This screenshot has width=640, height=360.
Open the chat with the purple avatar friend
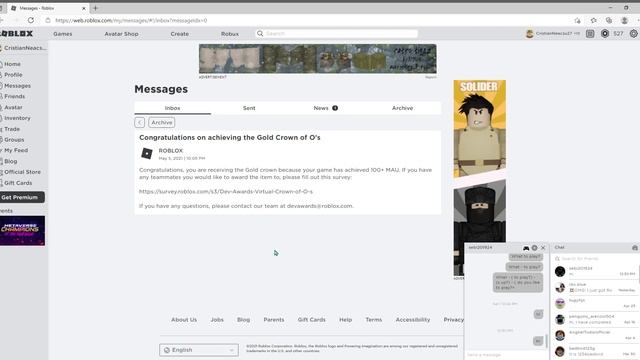560,303
